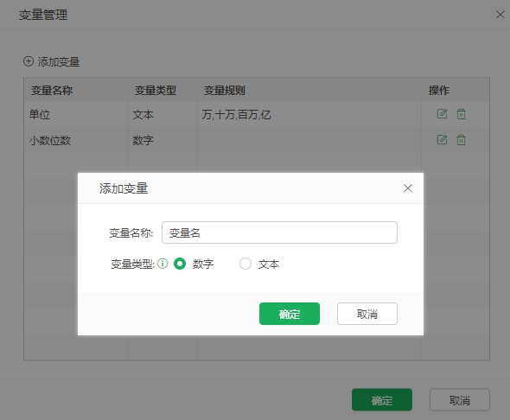Click the bottom 取消 button in 变量管理
The height and width of the screenshot is (420, 510).
(460, 400)
